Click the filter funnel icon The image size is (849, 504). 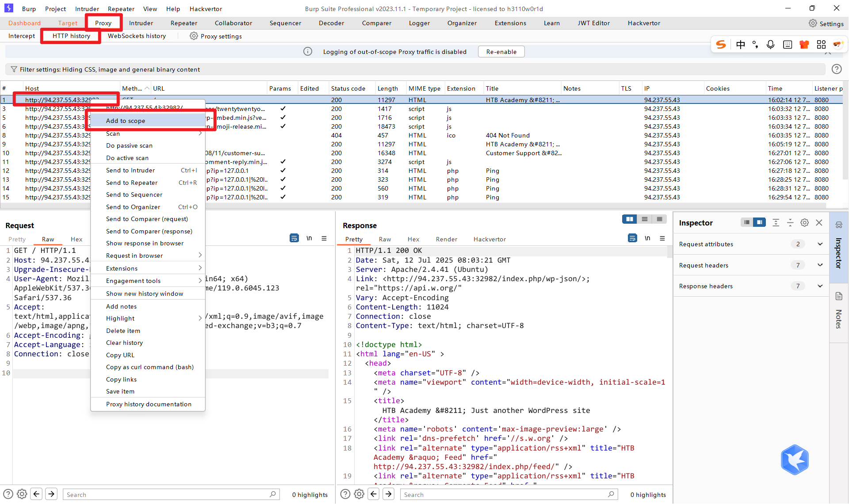click(x=14, y=69)
